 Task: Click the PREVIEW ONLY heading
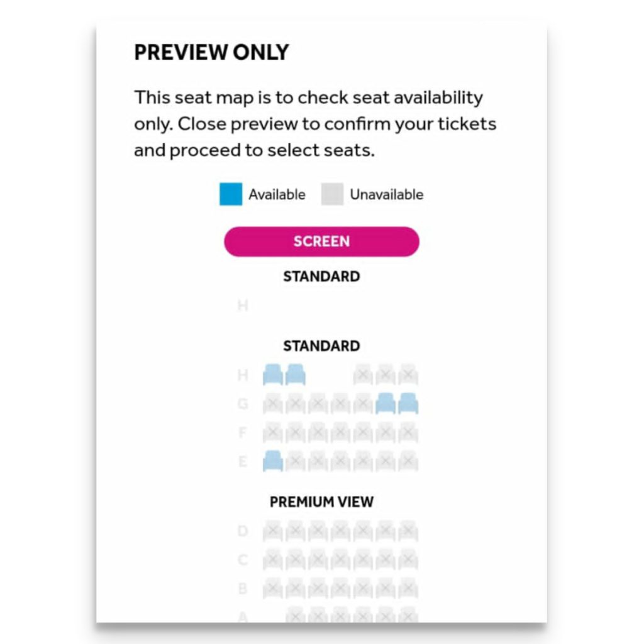pos(211,52)
